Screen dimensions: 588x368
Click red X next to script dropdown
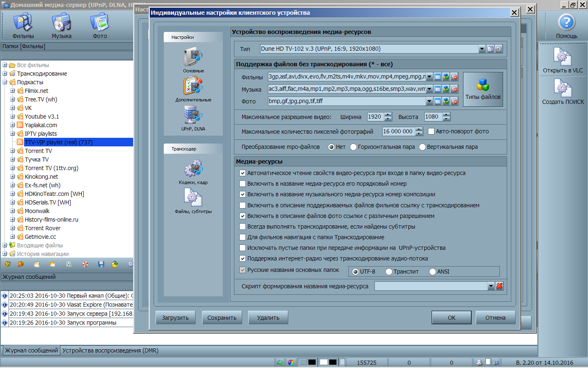[499, 286]
